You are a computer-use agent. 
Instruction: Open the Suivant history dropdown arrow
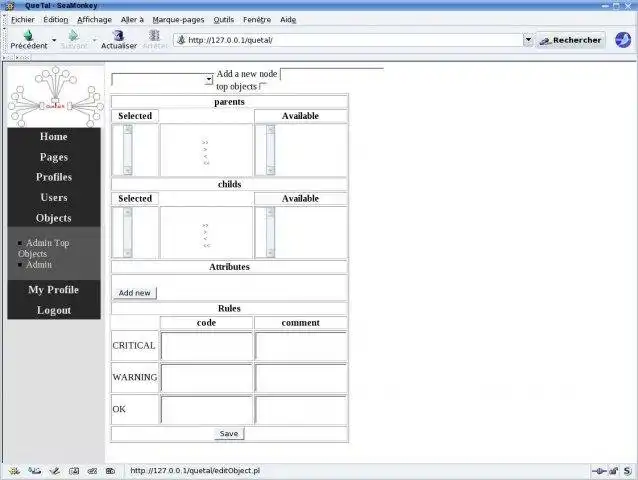pos(94,40)
